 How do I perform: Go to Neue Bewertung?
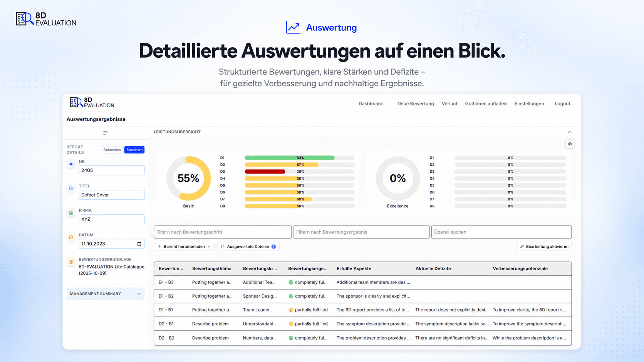click(x=416, y=103)
